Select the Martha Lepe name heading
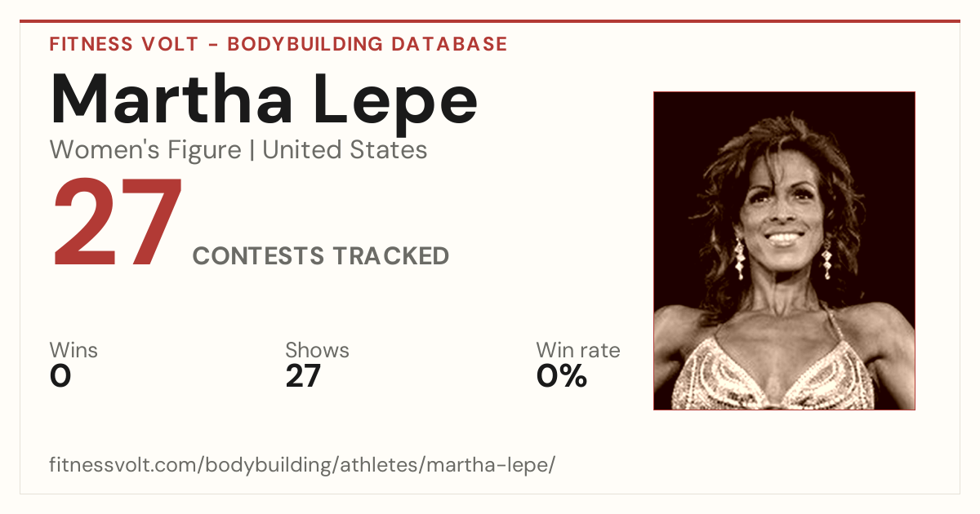The width and height of the screenshot is (980, 514). 264,99
